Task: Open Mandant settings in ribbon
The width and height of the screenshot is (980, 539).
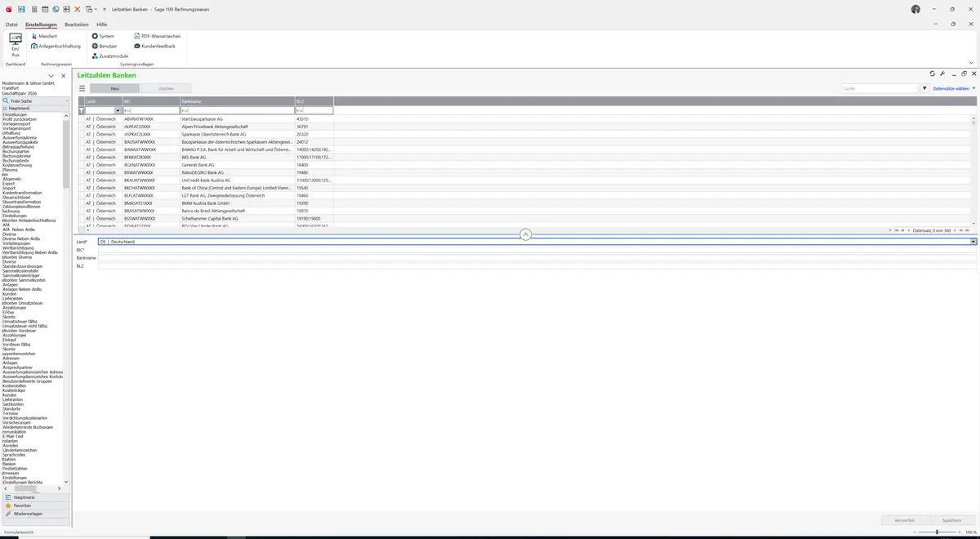Action: (44, 36)
